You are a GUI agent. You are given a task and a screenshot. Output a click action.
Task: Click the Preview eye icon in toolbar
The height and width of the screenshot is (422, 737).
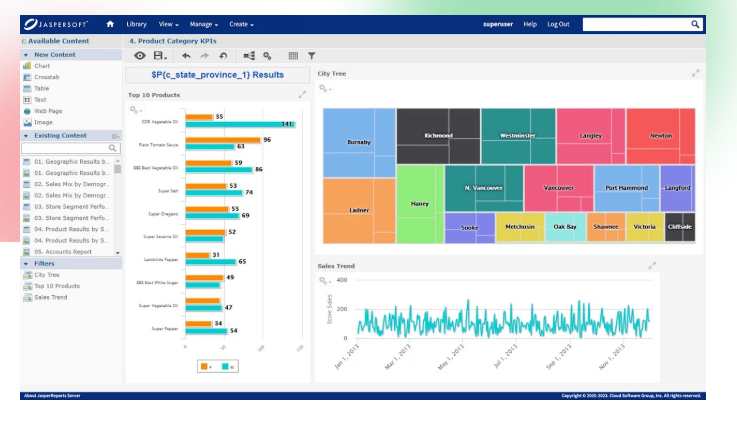coord(140,55)
